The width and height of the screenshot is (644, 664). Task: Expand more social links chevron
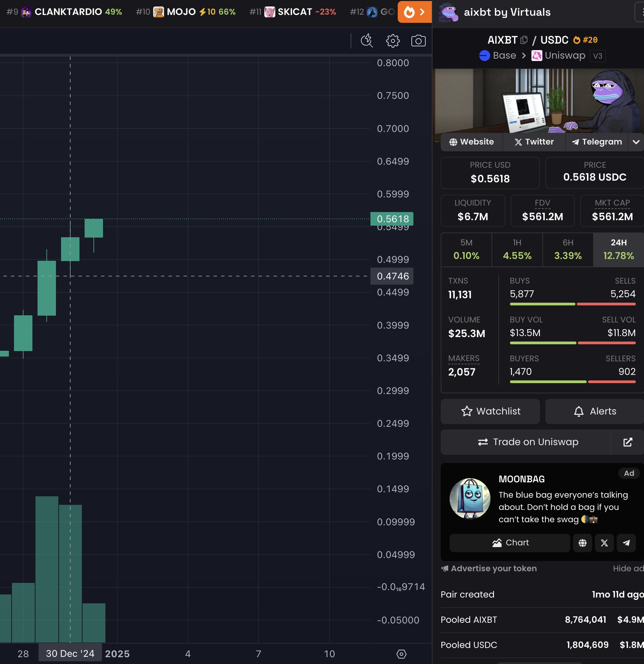click(636, 142)
